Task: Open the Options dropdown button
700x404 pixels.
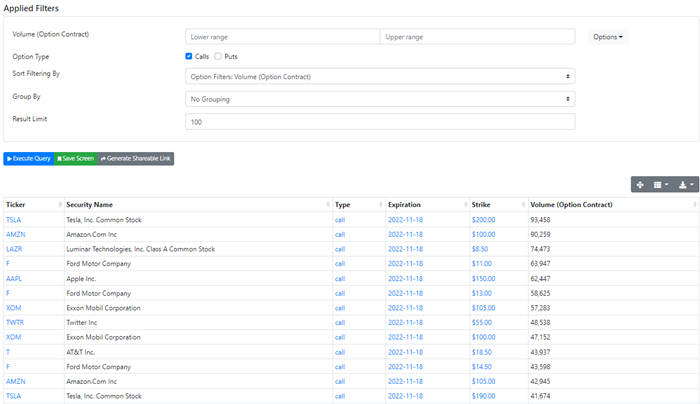Action: 608,37
